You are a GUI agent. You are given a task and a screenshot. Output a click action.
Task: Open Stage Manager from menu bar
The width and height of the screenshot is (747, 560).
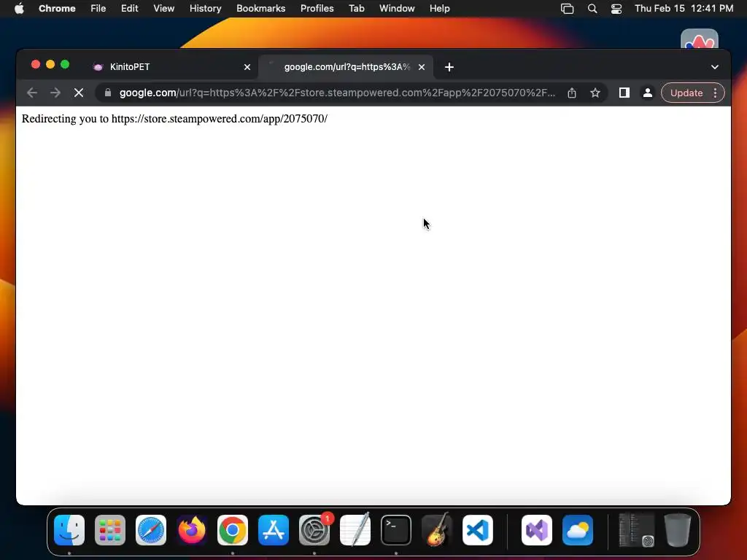(567, 9)
